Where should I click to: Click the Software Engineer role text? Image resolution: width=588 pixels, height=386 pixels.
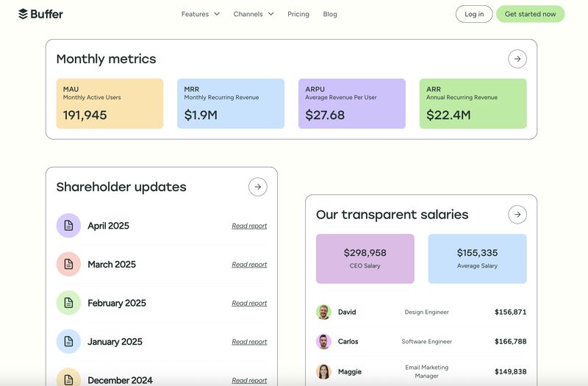click(427, 341)
